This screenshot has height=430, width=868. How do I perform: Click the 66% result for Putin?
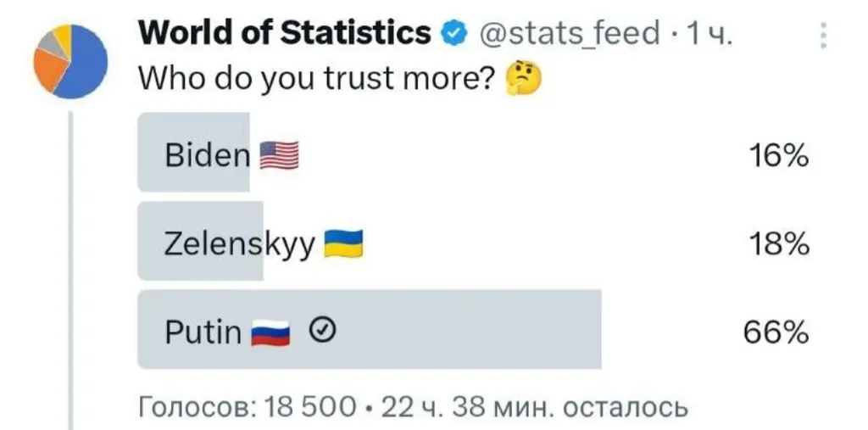[x=776, y=333]
